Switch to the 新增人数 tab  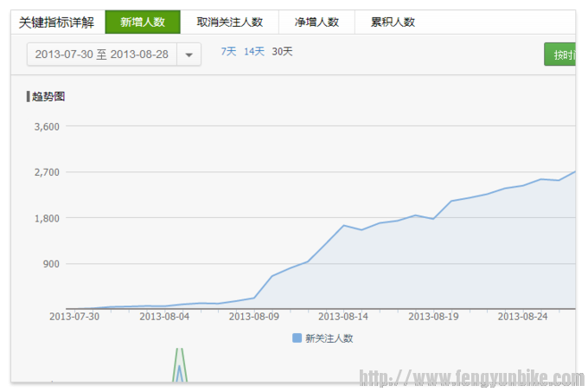[143, 22]
